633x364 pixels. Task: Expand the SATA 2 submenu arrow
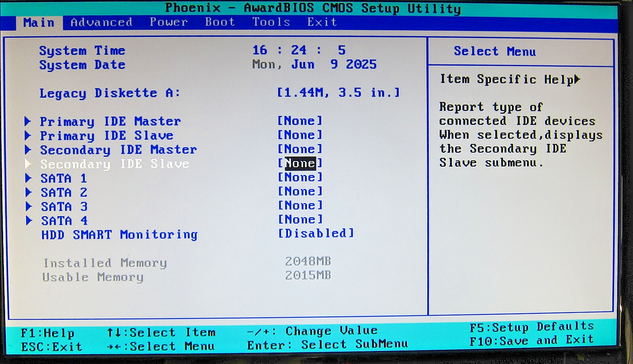tap(28, 192)
